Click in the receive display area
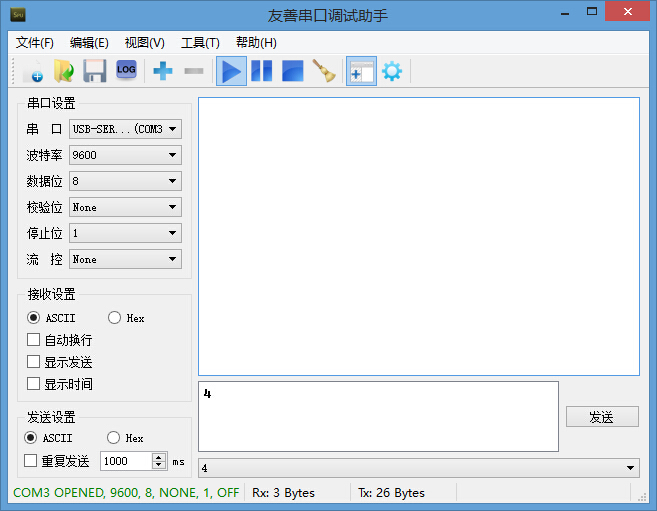This screenshot has width=657, height=511. click(419, 237)
